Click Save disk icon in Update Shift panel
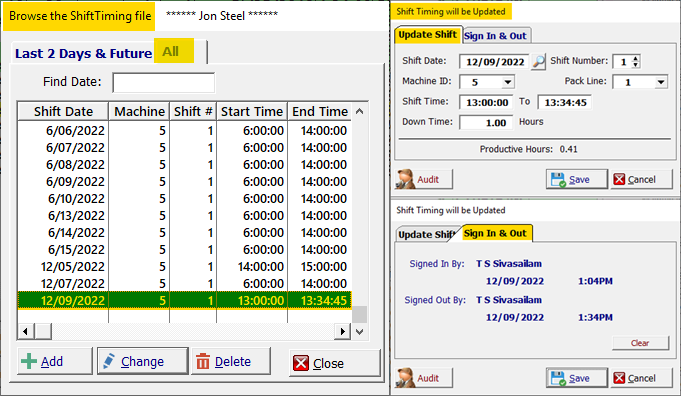 (558, 179)
